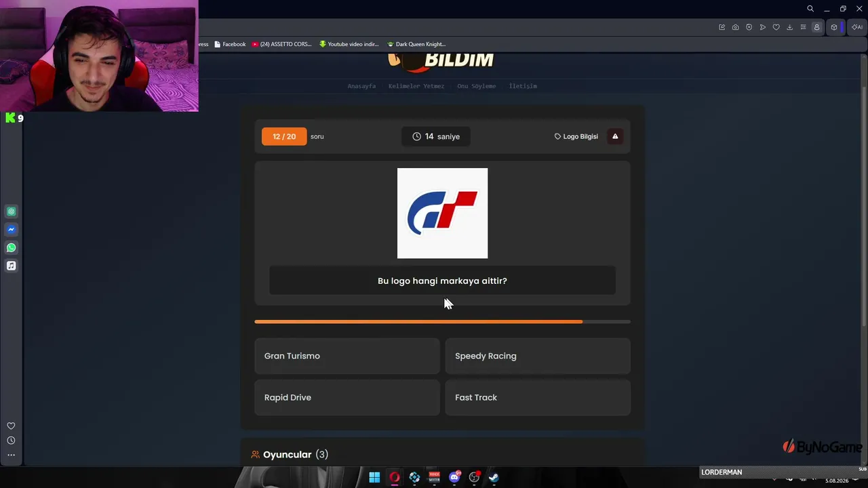Click the send arrow toolbar icon

click(763, 27)
